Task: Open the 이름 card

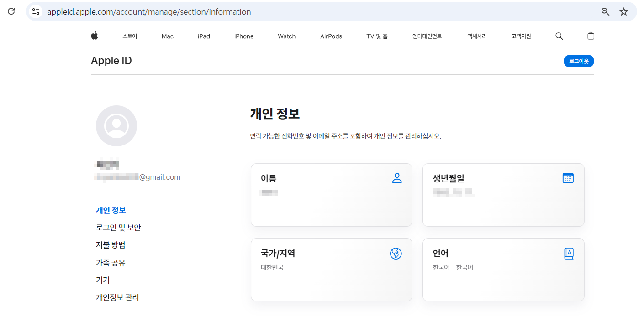Action: tap(332, 195)
